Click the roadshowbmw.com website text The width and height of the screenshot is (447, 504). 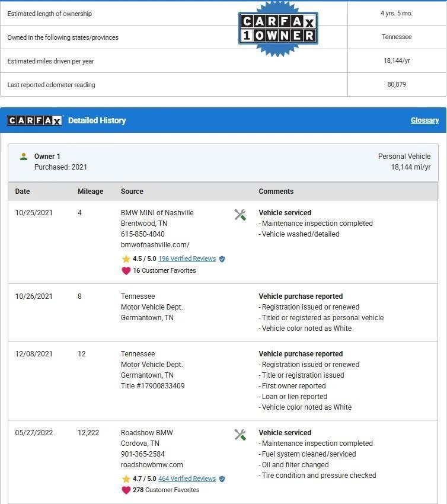pos(152,465)
